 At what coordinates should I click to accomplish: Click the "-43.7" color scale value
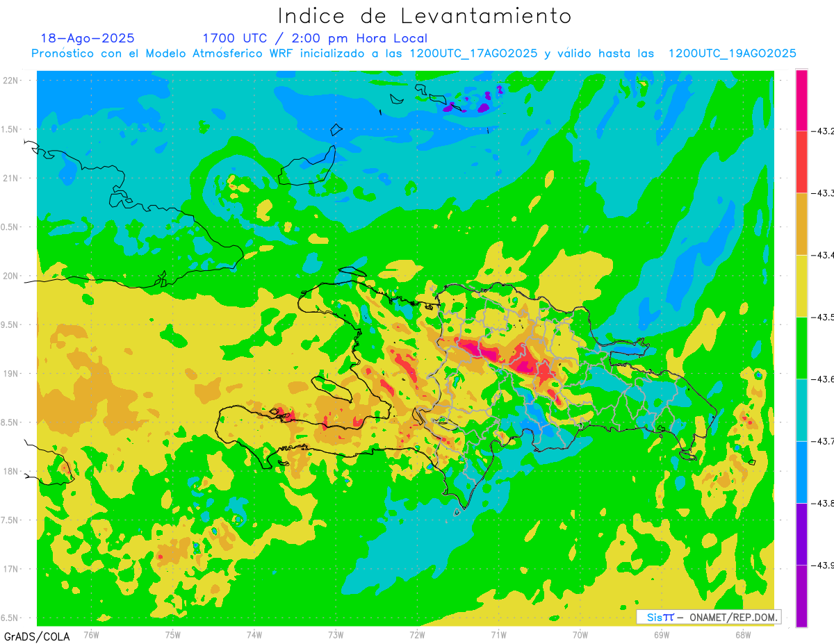[x=824, y=441]
